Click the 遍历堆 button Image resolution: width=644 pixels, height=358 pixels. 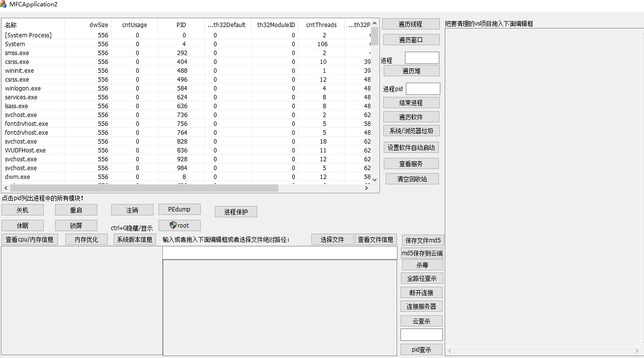tap(411, 71)
